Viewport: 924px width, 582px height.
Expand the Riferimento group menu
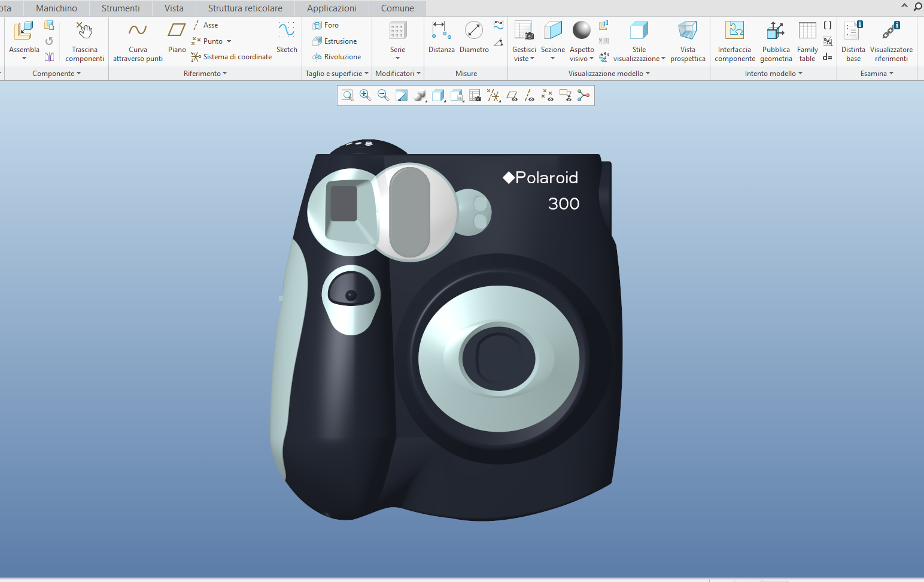[205, 74]
